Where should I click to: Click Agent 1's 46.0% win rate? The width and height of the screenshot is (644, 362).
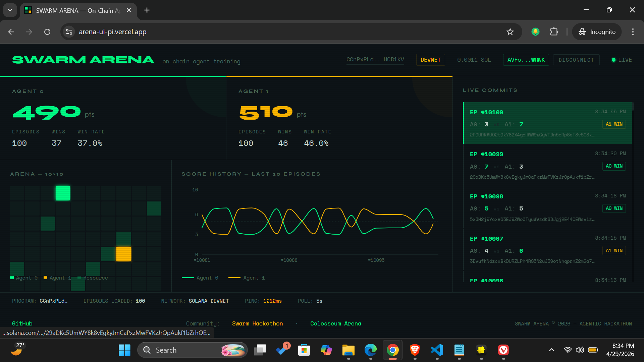[x=316, y=143]
